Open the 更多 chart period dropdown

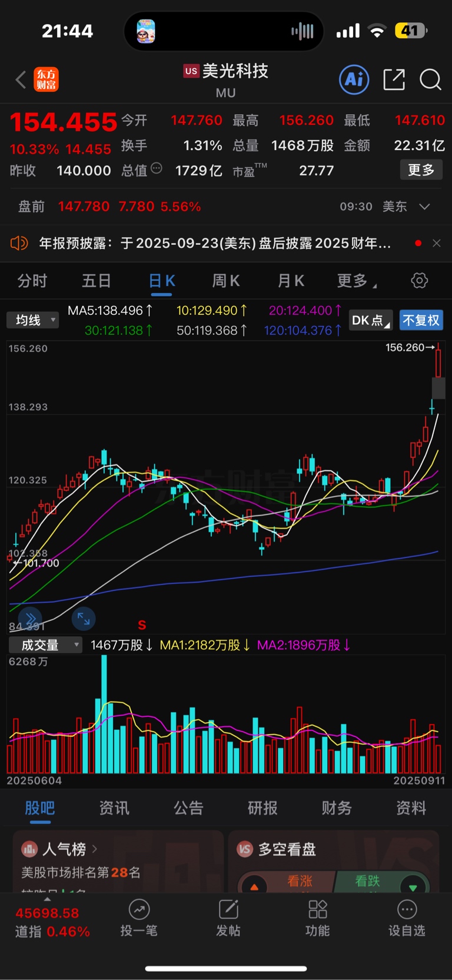pos(357,281)
